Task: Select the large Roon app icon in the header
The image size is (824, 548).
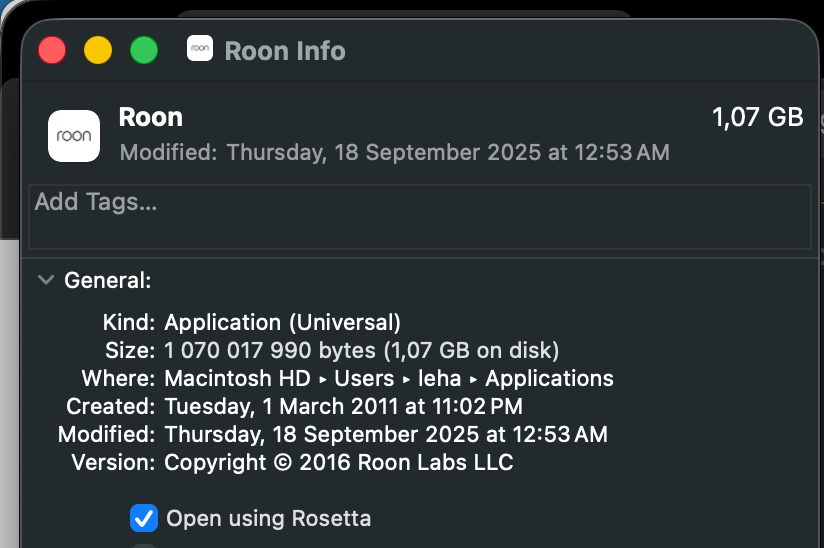Action: pos(74,135)
